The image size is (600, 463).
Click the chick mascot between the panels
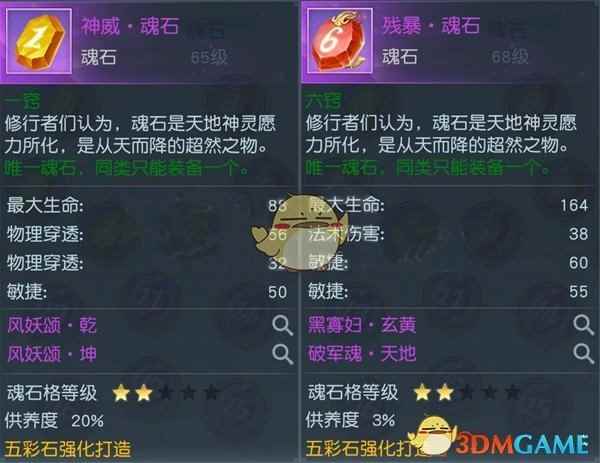tap(300, 233)
